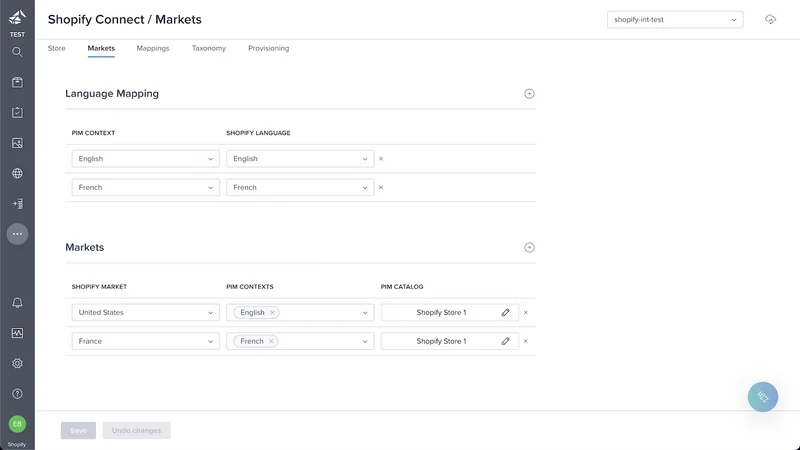
Task: Expand PIM contexts dropdown for France
Action: (365, 341)
